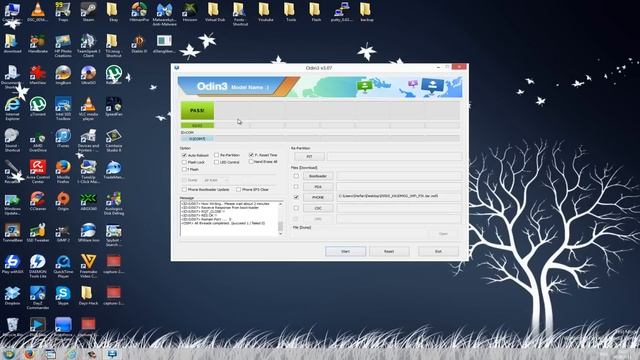Open the HitmanPro desktop icon
Image resolution: width=640 pixels, height=360 pixels.
pos(139,11)
